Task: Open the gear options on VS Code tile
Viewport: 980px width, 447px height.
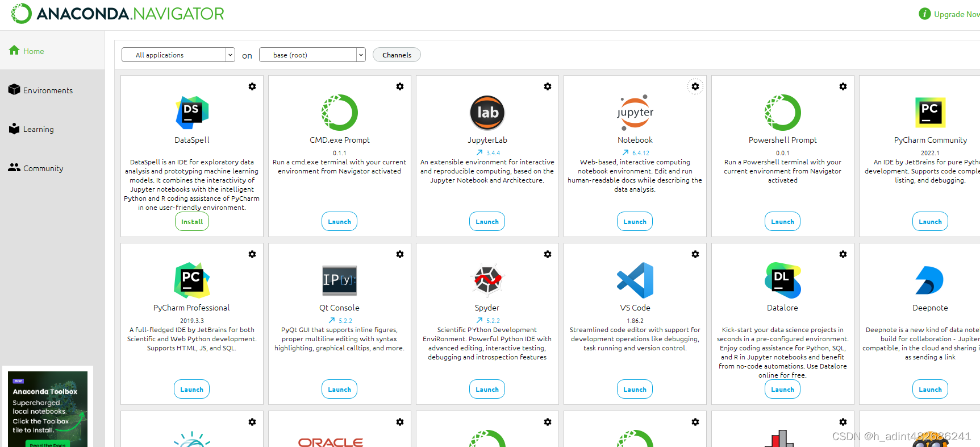Action: click(x=695, y=254)
